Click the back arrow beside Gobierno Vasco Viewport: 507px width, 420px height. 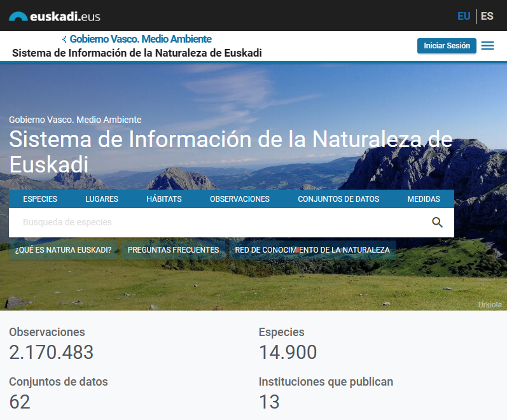pyautogui.click(x=64, y=39)
